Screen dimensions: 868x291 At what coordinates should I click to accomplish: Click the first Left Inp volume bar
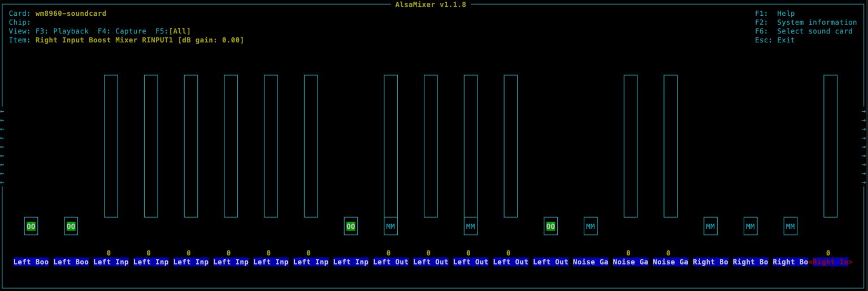111,146
